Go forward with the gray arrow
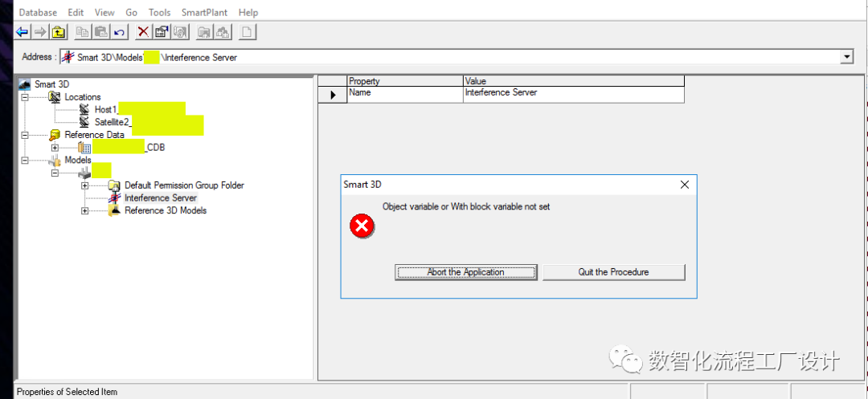 click(40, 32)
